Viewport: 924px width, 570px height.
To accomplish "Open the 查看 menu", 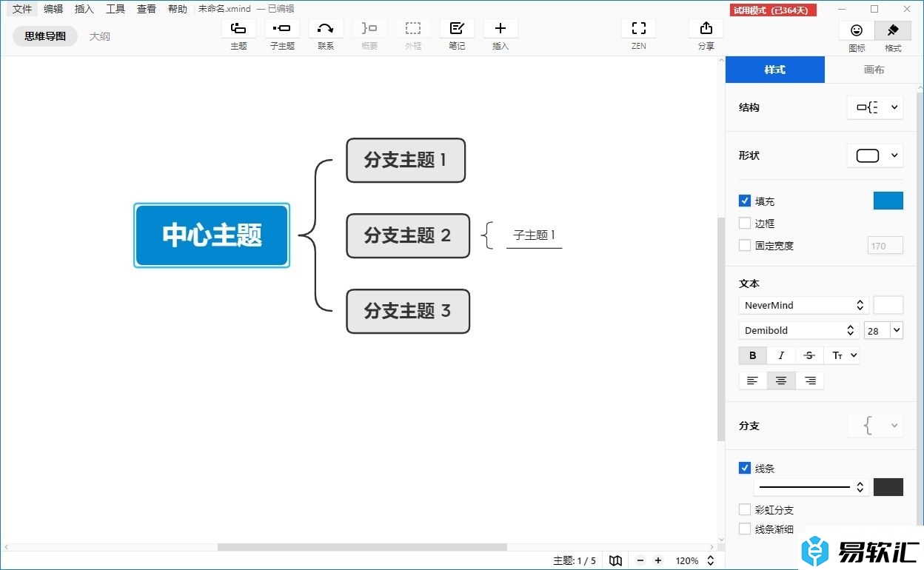I will point(147,9).
